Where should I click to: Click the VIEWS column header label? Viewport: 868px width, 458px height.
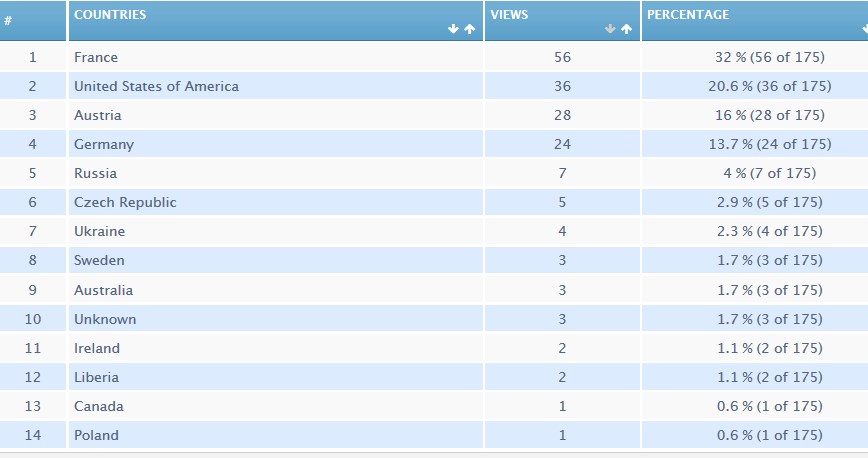[x=509, y=15]
